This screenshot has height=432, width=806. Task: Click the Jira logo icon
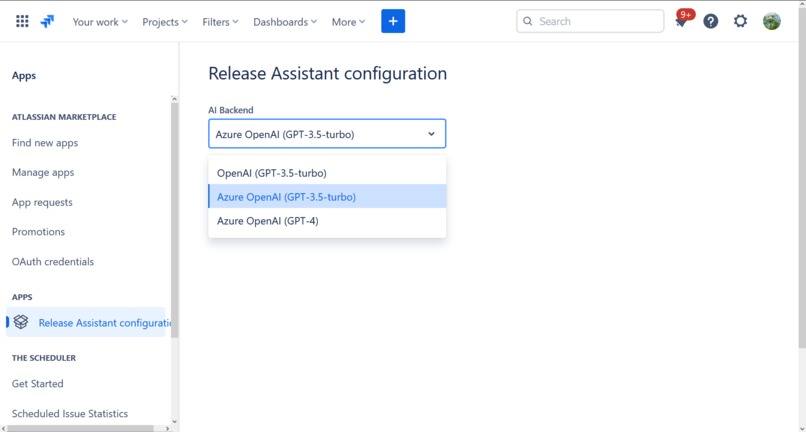tap(47, 22)
